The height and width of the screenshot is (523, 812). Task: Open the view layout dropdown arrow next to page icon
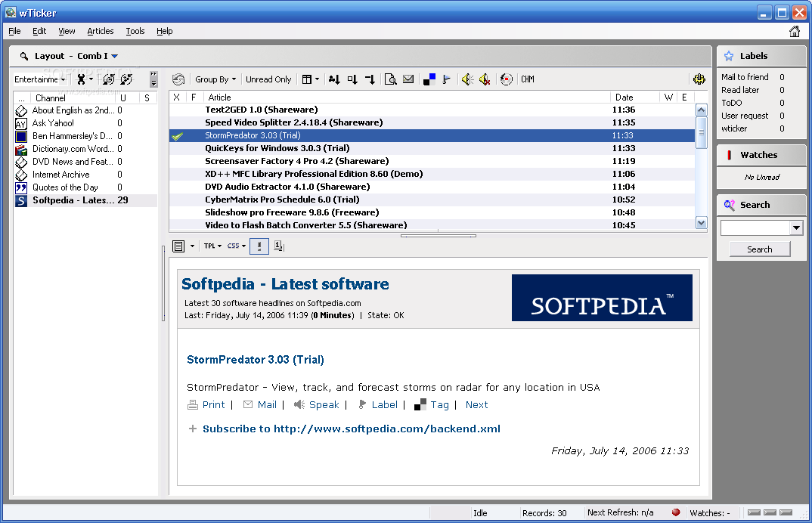click(192, 246)
